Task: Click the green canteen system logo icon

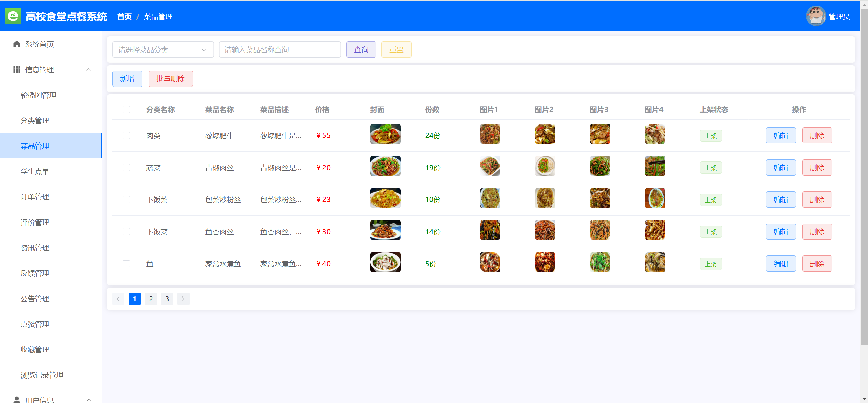Action: point(13,16)
